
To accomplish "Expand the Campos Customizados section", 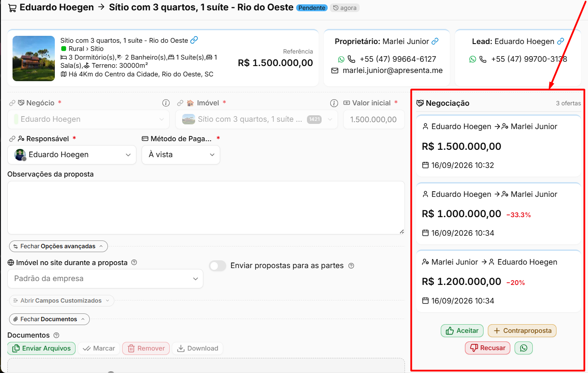I will click(62, 301).
